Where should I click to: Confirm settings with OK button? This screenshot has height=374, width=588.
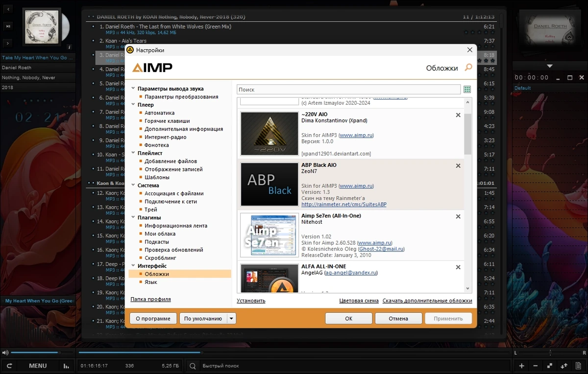click(x=348, y=318)
